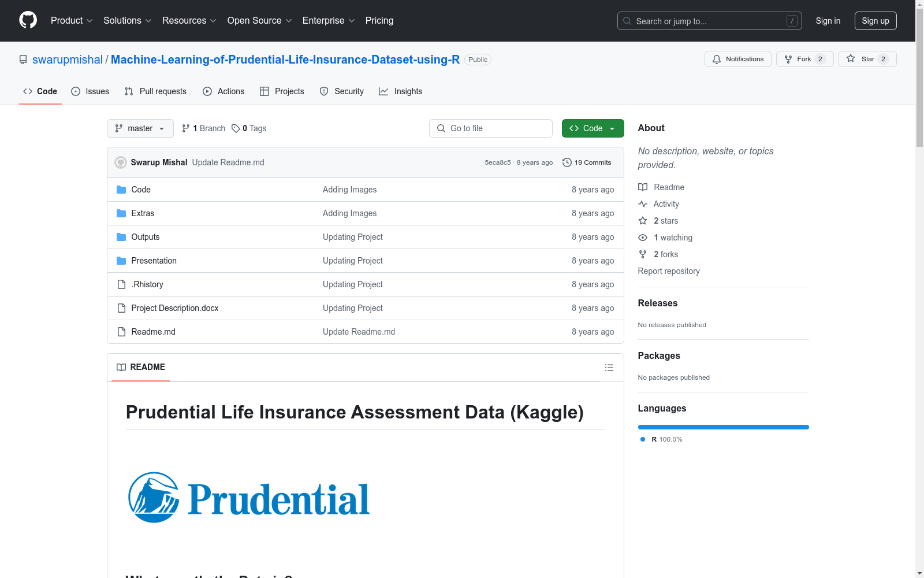Open the README outline list icon
Screen dimensions: 924x578
(609, 368)
